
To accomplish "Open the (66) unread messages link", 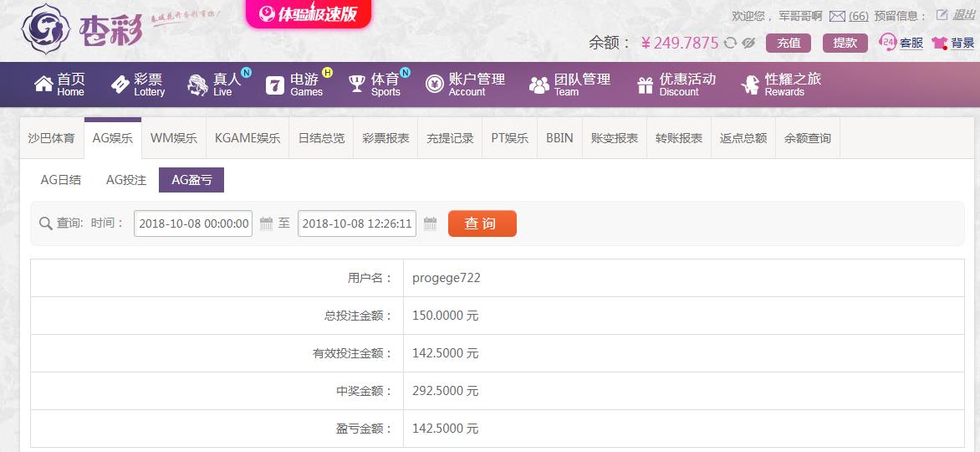I will (x=858, y=16).
